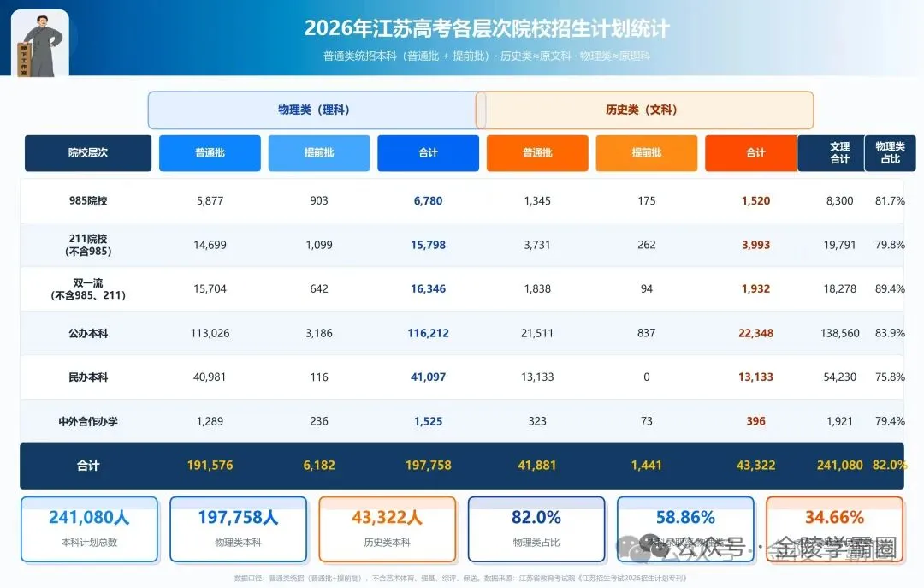The height and width of the screenshot is (588, 924).
Task: Click the bold total 15,798
Action: 429,245
